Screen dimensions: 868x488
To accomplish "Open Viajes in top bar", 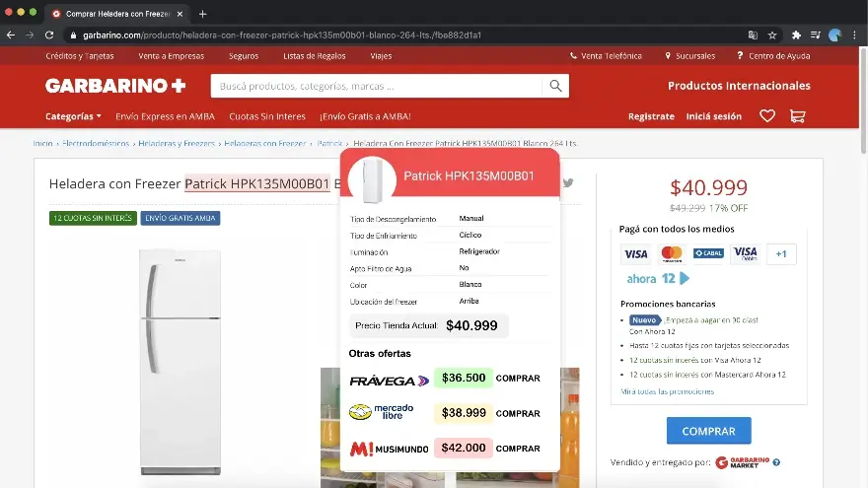I will click(x=381, y=56).
